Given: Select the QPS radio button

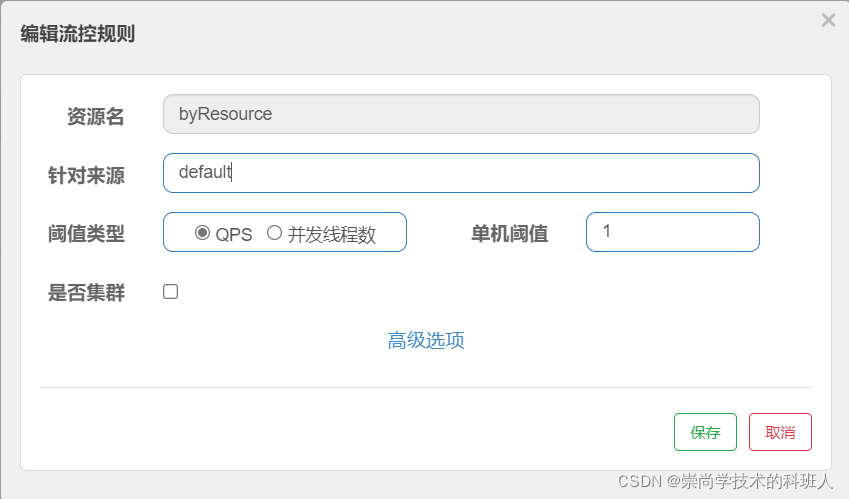Looking at the screenshot, I should pos(202,233).
